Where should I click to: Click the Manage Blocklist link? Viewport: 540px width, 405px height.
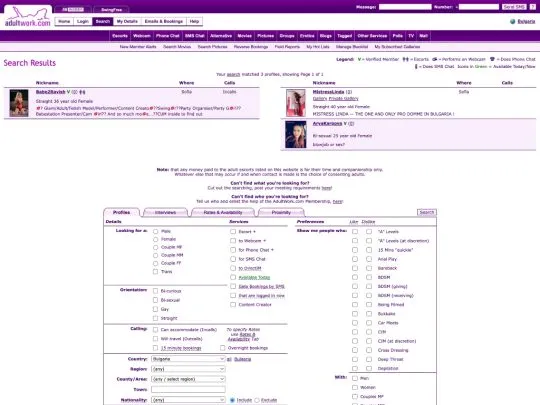pos(352,47)
